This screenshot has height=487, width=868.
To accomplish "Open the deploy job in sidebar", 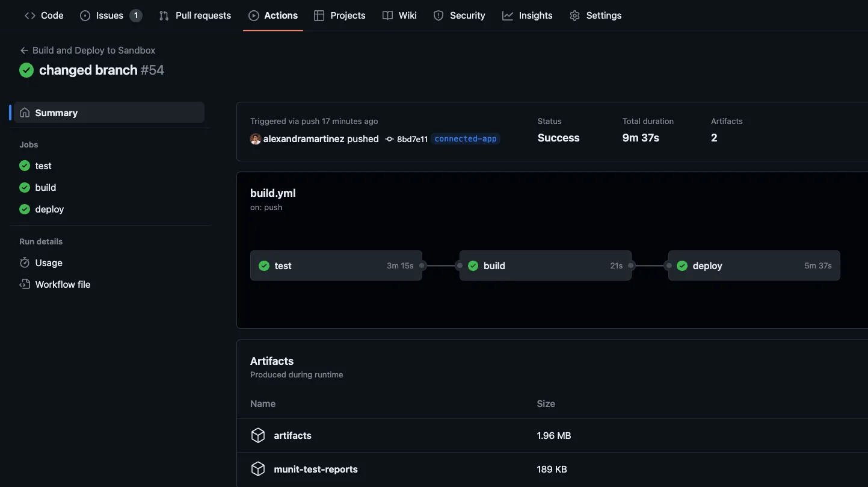I will point(49,209).
